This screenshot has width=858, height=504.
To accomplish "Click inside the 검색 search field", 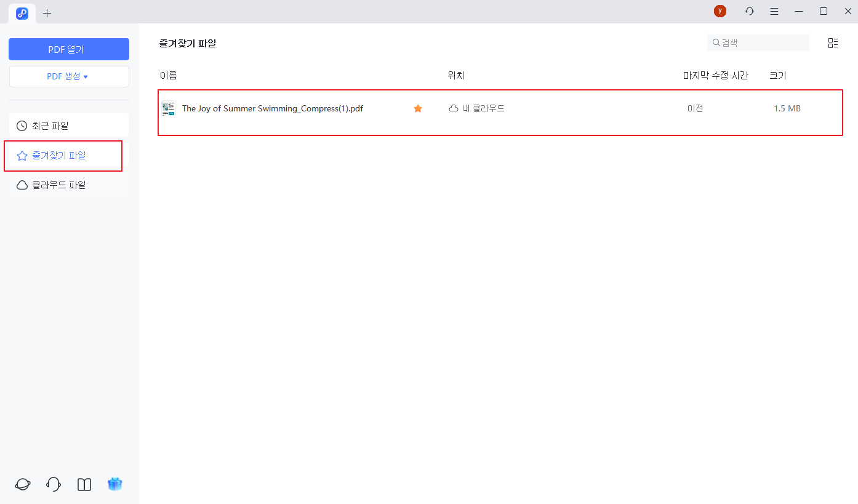I will click(758, 42).
